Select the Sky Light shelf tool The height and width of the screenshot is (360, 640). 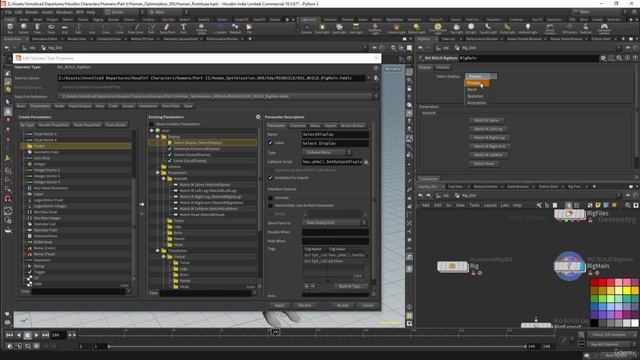tap(456, 28)
